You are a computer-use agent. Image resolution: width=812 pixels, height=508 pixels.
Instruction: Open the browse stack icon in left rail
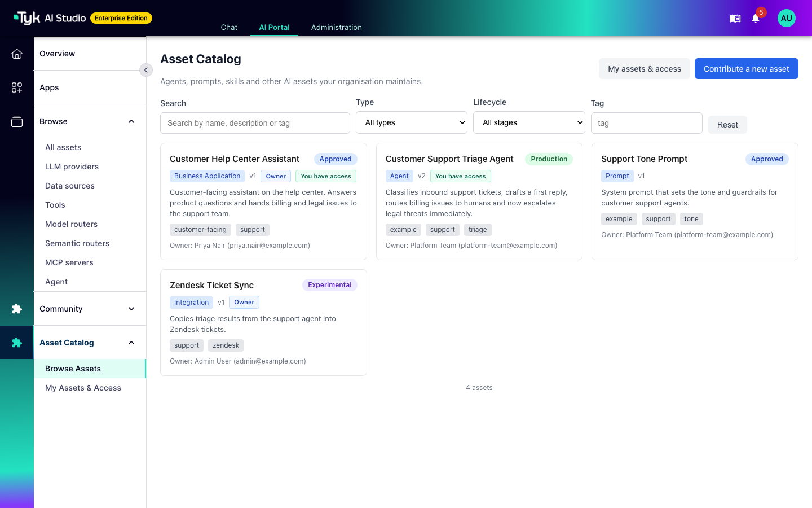(x=17, y=121)
